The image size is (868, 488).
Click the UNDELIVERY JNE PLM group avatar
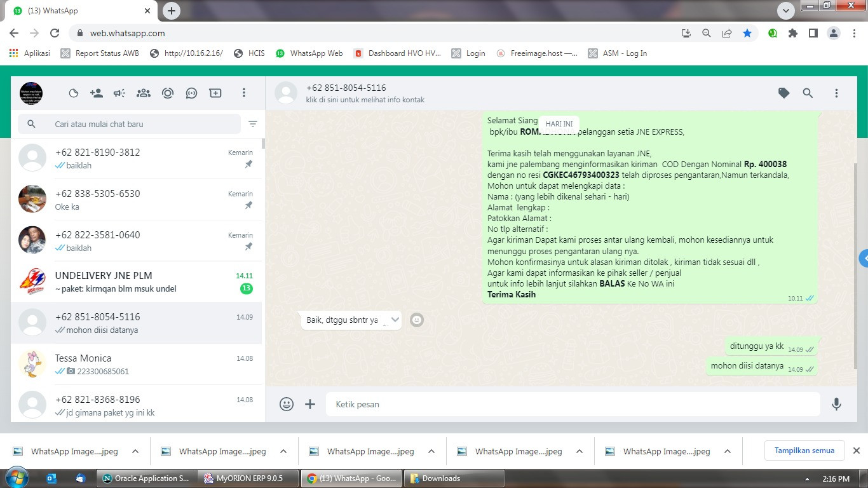(32, 282)
